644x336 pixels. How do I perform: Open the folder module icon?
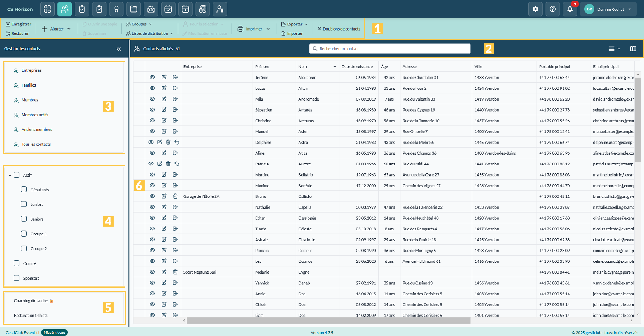[134, 9]
